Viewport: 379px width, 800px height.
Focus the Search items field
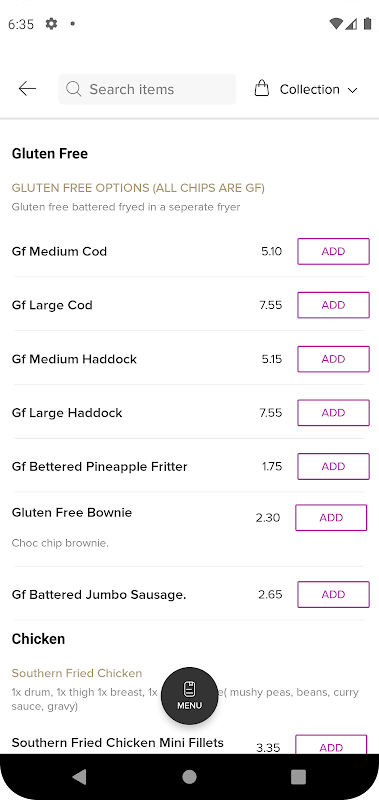point(147,89)
